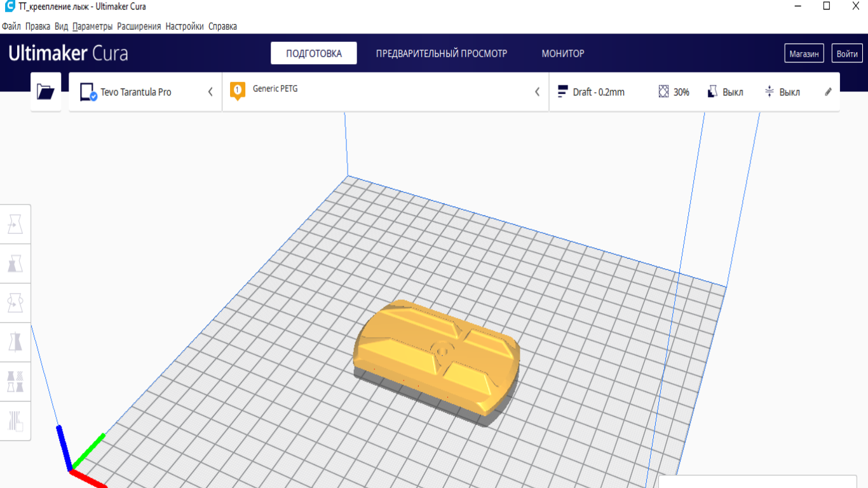This screenshot has width=868, height=488.
Task: Click the support icon showing Выкл
Action: pyautogui.click(x=712, y=92)
